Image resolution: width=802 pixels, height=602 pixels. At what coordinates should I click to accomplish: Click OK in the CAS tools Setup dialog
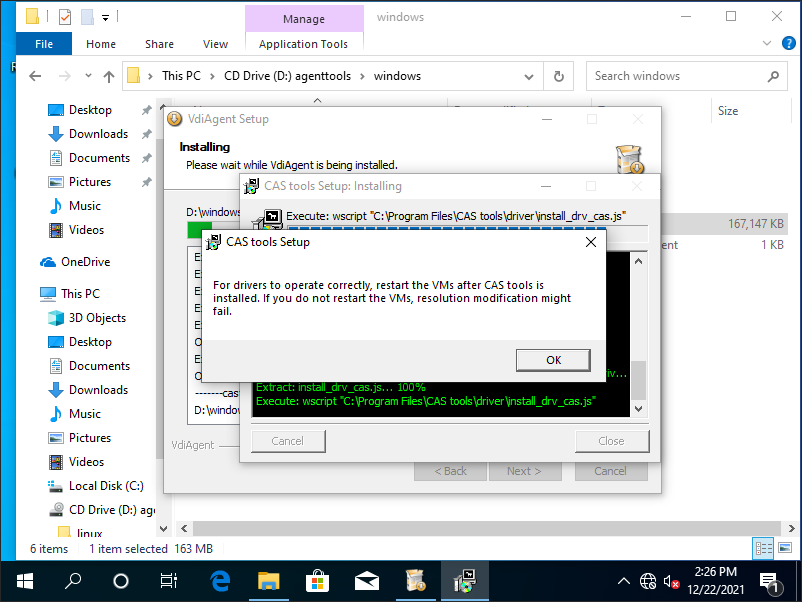(553, 360)
